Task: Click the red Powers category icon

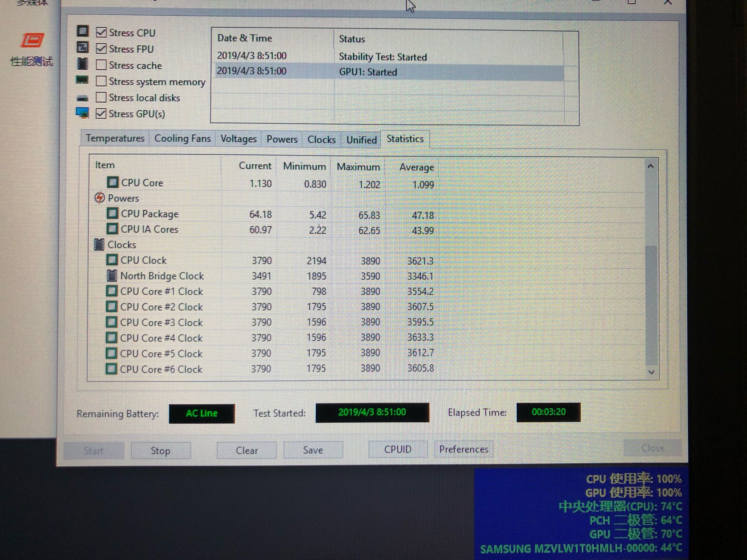Action: coord(99,198)
